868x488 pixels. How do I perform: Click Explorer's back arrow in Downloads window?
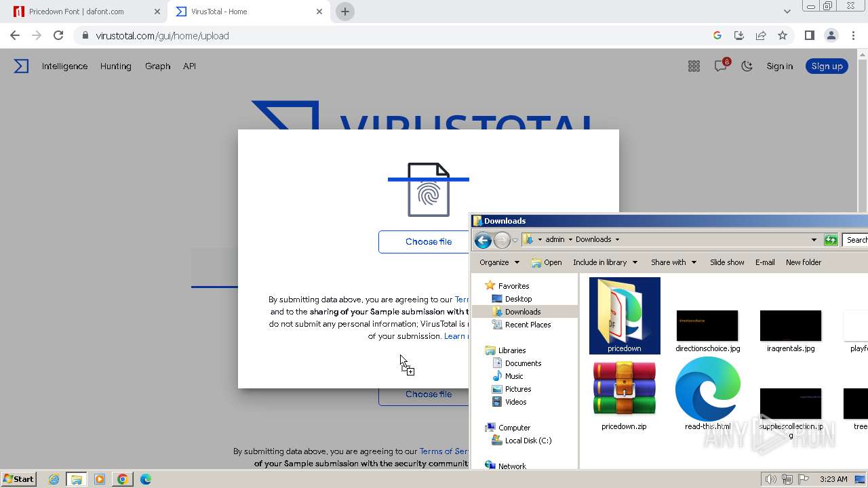pyautogui.click(x=483, y=240)
